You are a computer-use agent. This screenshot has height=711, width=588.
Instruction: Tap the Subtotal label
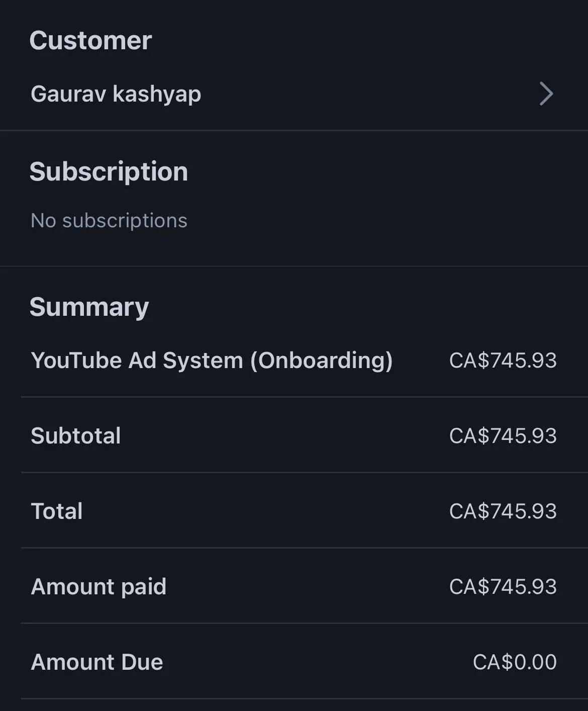click(76, 436)
